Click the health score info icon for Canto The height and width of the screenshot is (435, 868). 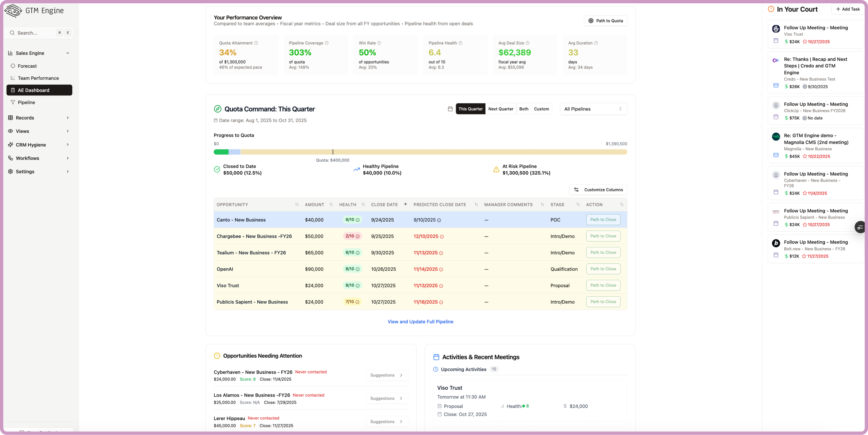click(x=358, y=220)
